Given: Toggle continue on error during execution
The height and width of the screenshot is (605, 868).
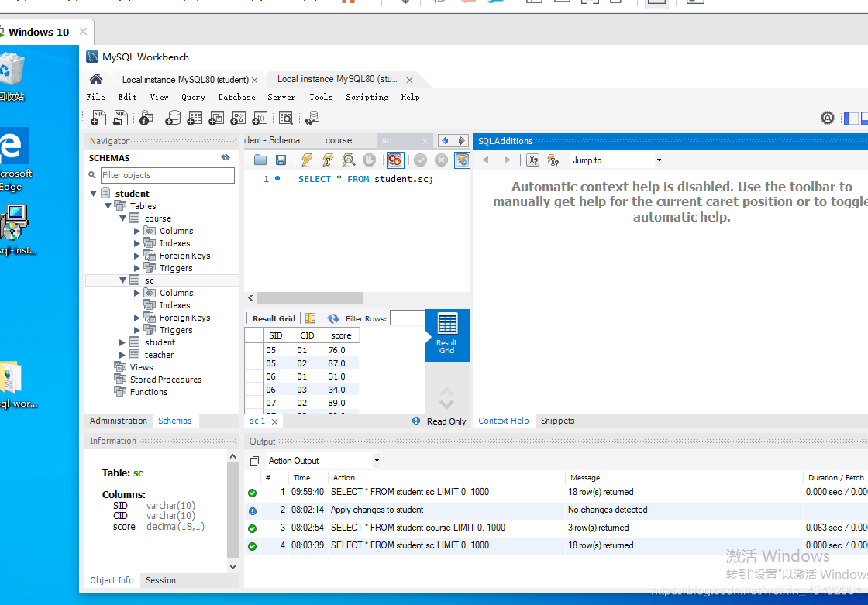Looking at the screenshot, I should click(394, 160).
